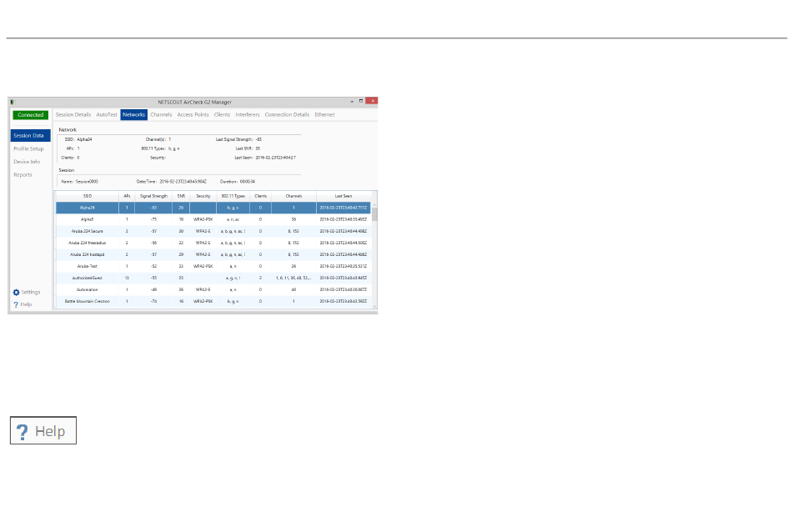The width and height of the screenshot is (792, 532).
Task: Open Profile Setup in the sidebar
Action: pos(28,148)
